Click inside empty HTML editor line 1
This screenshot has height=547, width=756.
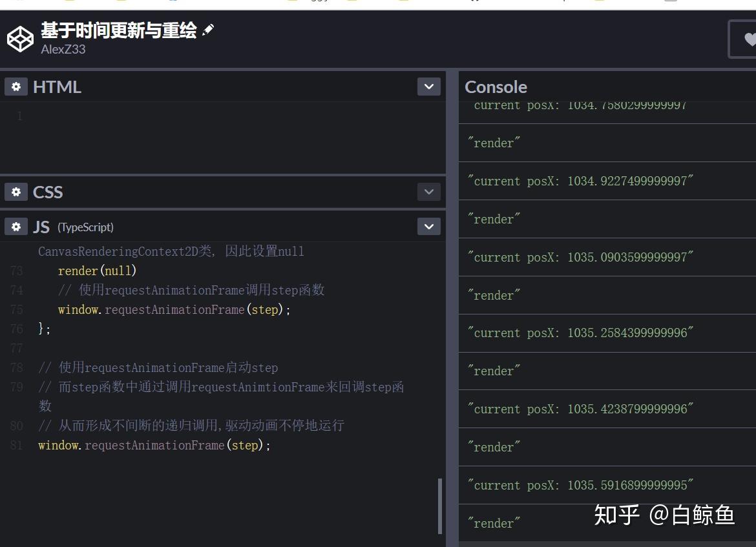tap(231, 116)
